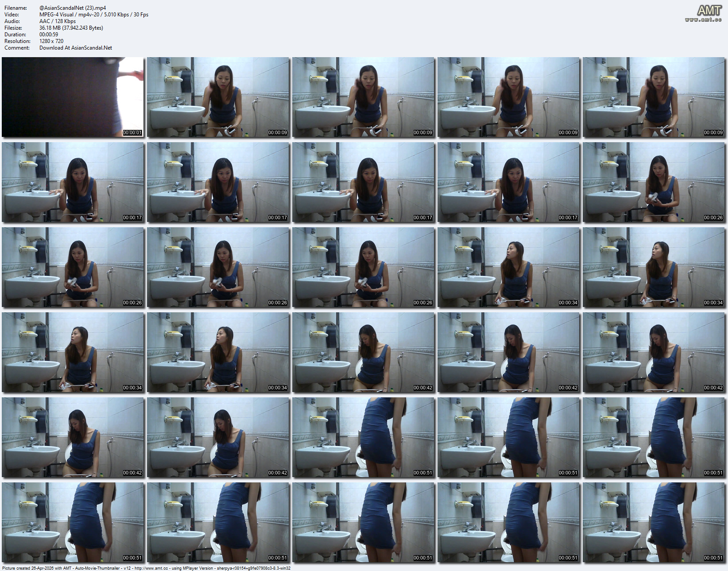
Task: Click the 'Comment:' label
Action: coord(17,48)
